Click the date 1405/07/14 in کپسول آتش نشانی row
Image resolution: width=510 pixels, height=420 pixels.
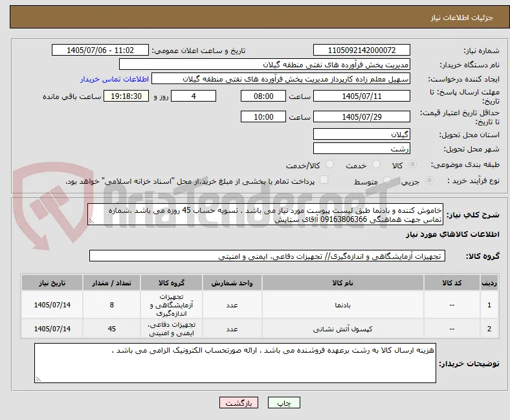[52, 329]
